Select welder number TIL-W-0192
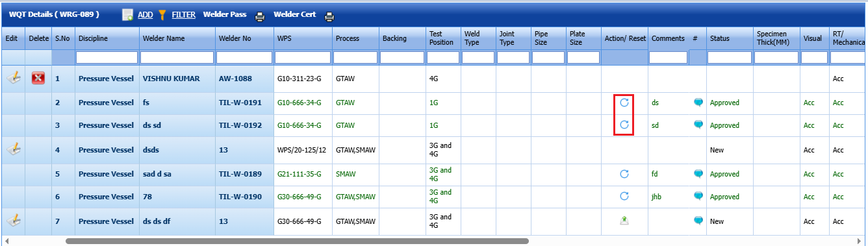 pyautogui.click(x=240, y=125)
